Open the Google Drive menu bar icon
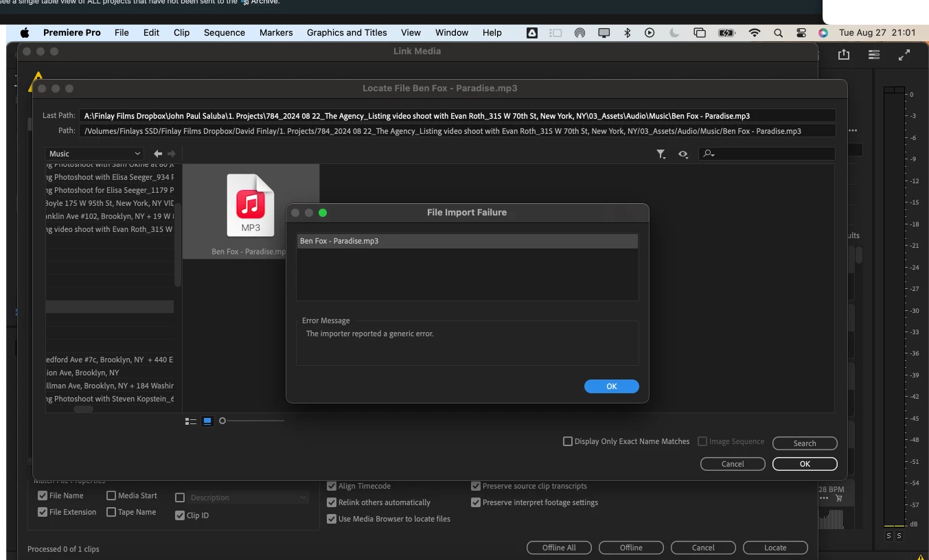The image size is (929, 560). click(532, 32)
